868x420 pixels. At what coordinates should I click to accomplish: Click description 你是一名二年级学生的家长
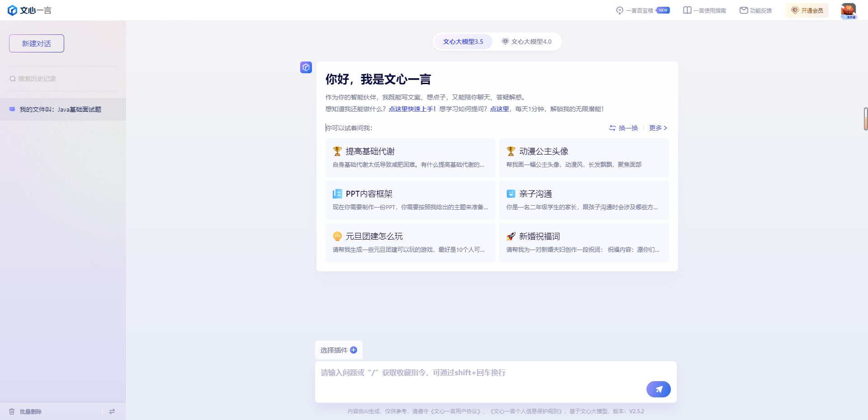click(x=582, y=207)
